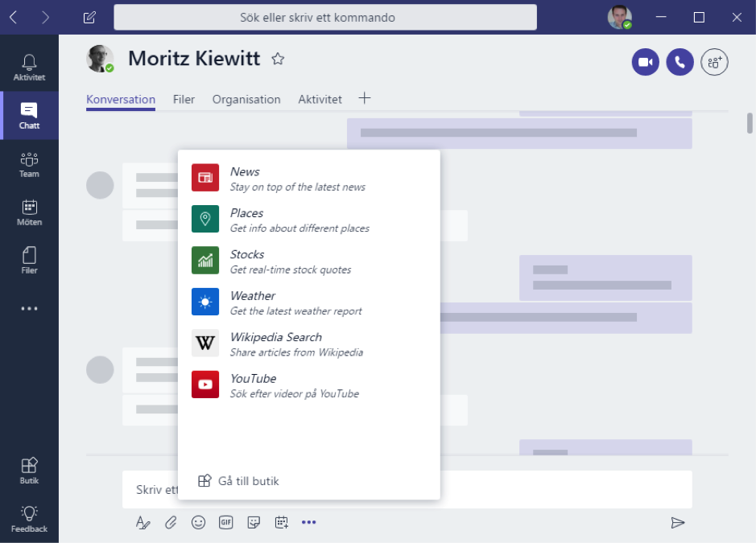Viewport: 756px width, 543px height.
Task: Open your profile picture menu
Action: (x=620, y=18)
